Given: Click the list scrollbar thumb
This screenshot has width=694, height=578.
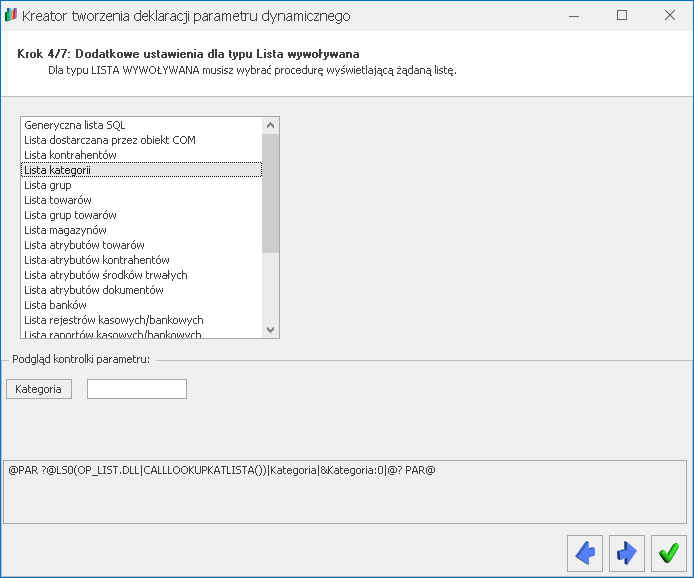Looking at the screenshot, I should 270,193.
